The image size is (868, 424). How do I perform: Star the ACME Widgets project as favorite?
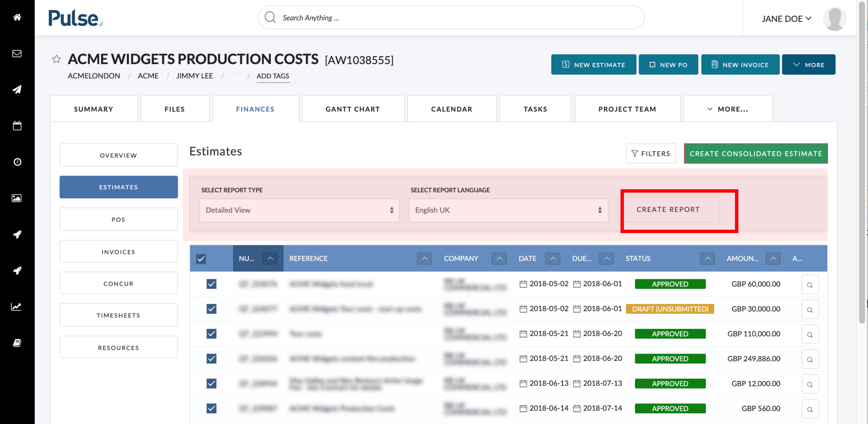(56, 59)
